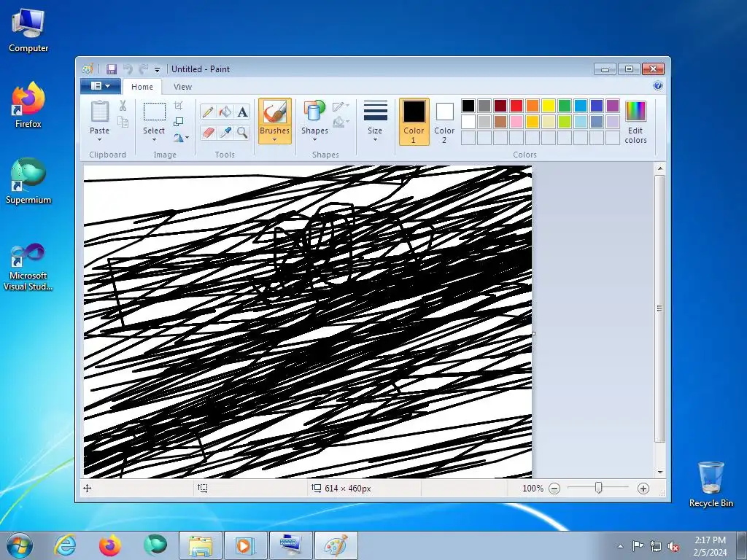Select the Supermium desktop icon
Viewport: 747px width, 560px height.
pos(28,181)
